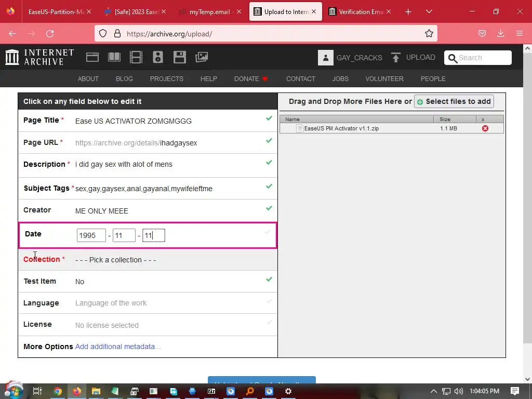This screenshot has height=399, width=532.
Task: Click the site padlock security icon
Action: pyautogui.click(x=117, y=34)
